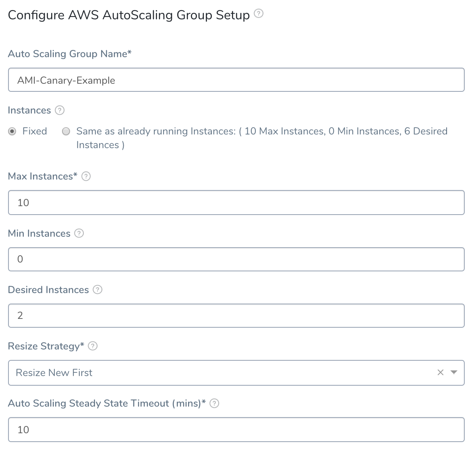Click Steady State Timeout help icon

214,403
